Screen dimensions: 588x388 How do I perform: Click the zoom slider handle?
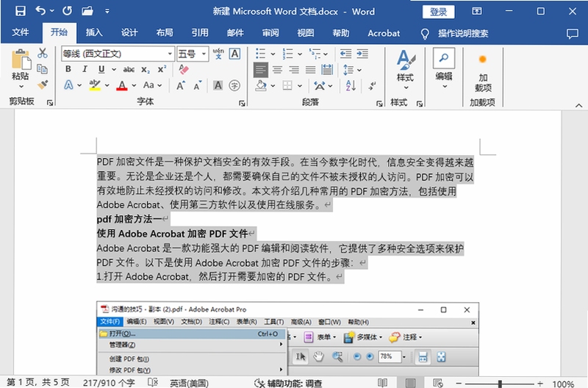tap(500, 384)
